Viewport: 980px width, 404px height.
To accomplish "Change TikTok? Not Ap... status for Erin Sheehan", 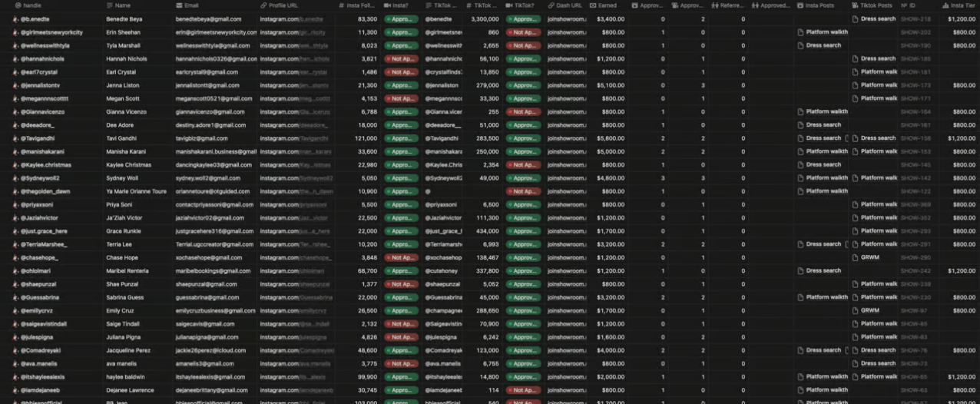I will pos(523,32).
